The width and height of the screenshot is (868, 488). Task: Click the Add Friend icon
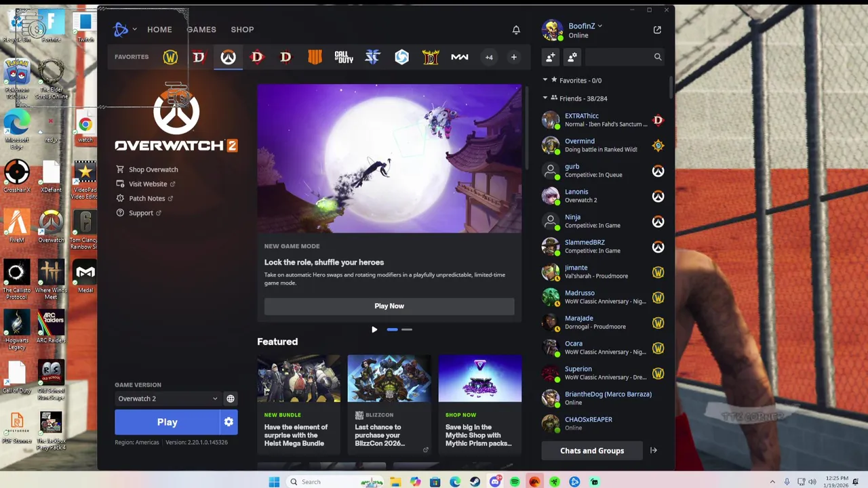pos(551,58)
